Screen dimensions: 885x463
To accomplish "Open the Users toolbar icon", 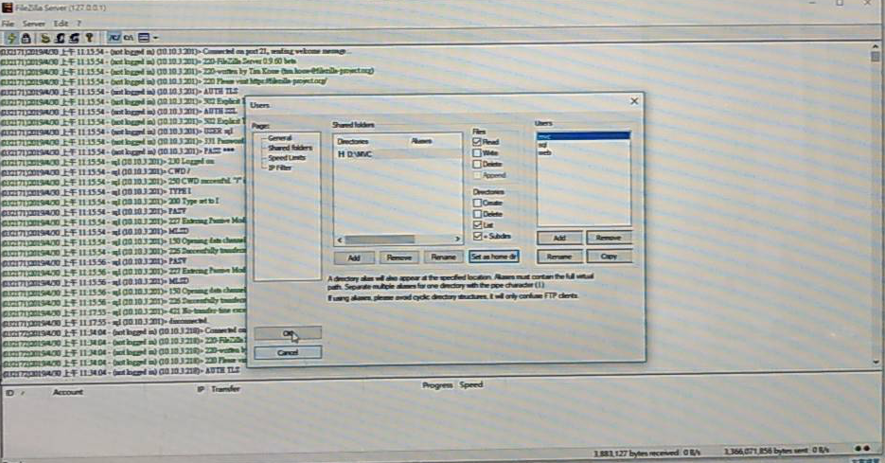I will pos(60,38).
